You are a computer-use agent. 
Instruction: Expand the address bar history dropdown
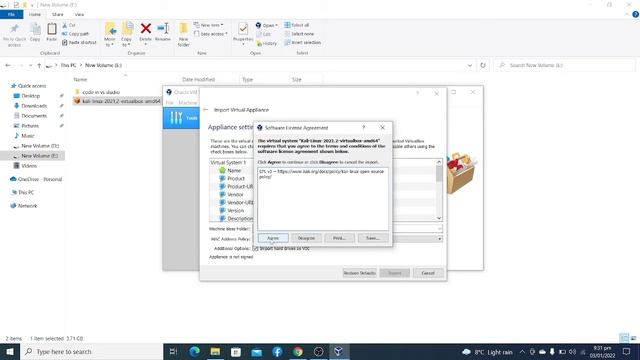[x=470, y=65]
